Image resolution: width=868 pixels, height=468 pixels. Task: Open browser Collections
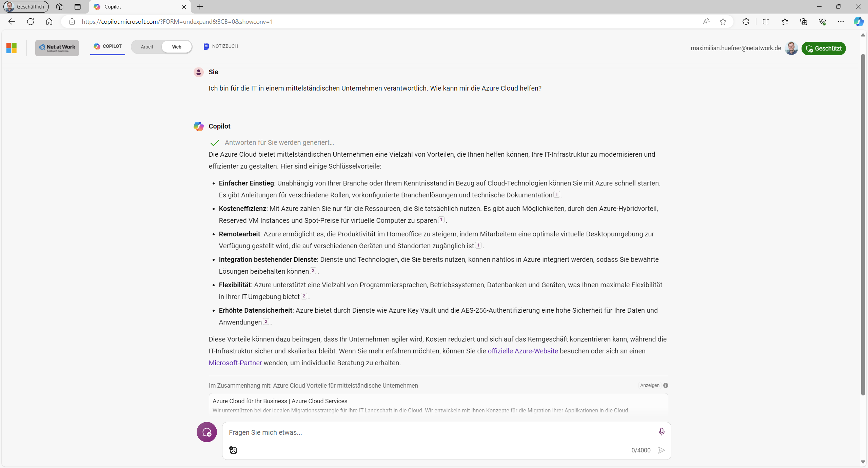point(804,22)
